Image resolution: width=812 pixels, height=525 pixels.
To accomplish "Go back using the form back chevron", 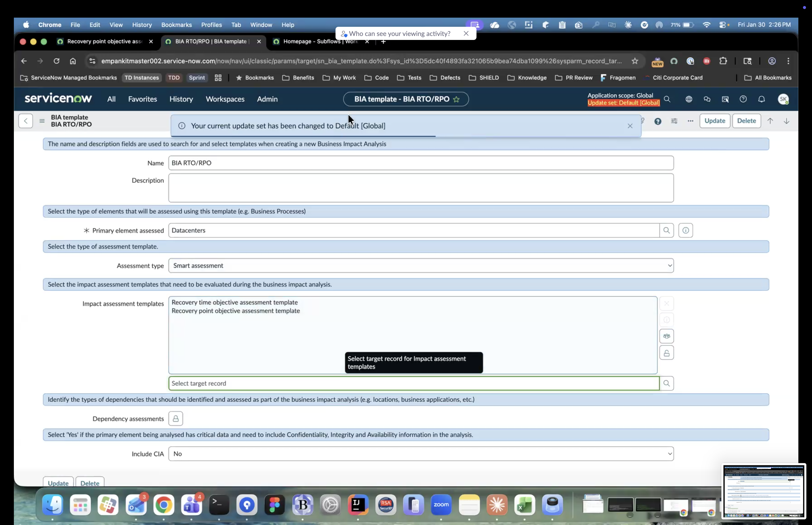I will [x=26, y=121].
